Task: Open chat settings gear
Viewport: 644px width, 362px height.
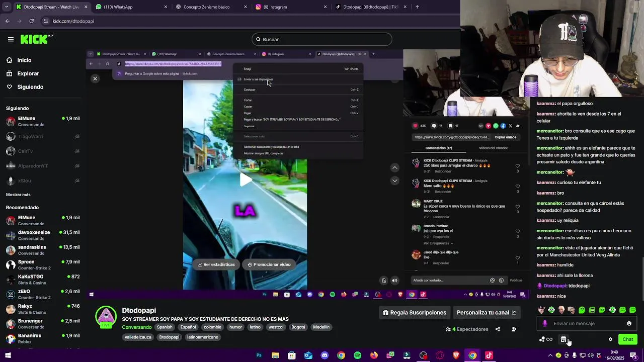Action: pyautogui.click(x=610, y=339)
